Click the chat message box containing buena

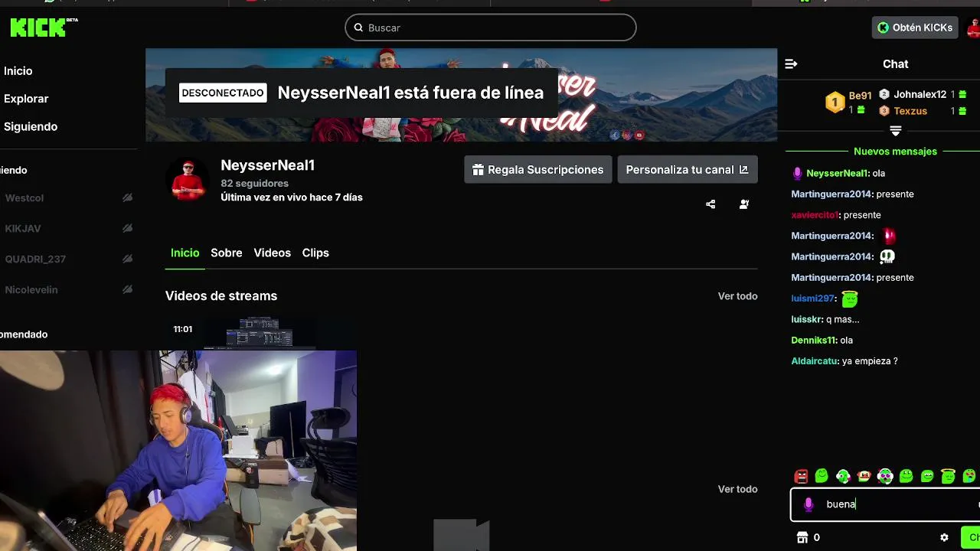(885, 505)
